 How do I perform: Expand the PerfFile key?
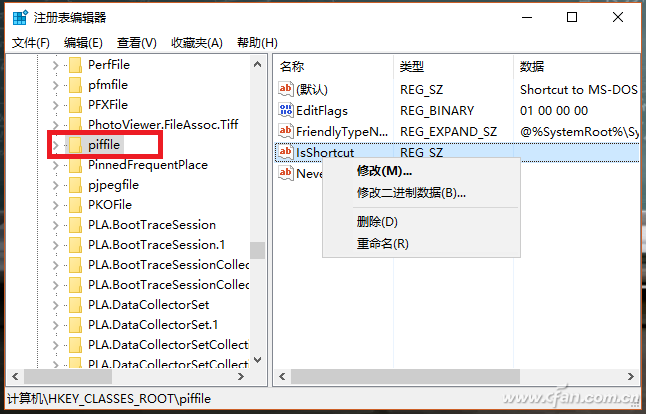pos(56,65)
